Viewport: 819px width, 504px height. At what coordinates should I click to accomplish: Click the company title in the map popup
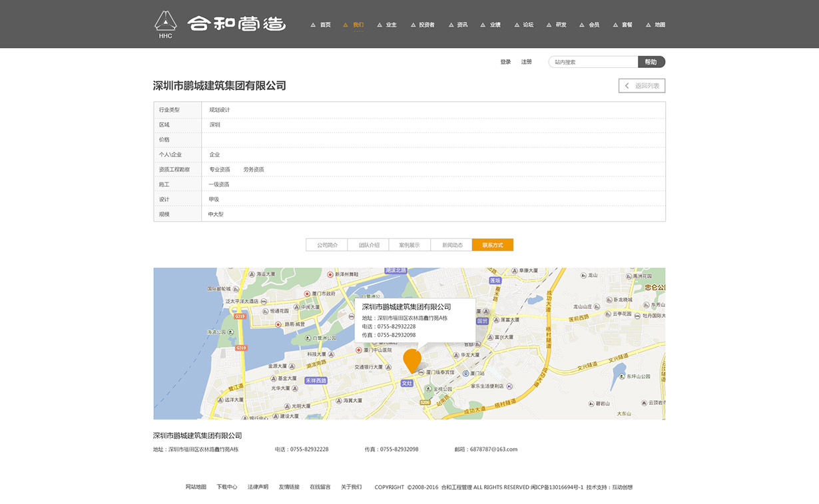(x=407, y=307)
